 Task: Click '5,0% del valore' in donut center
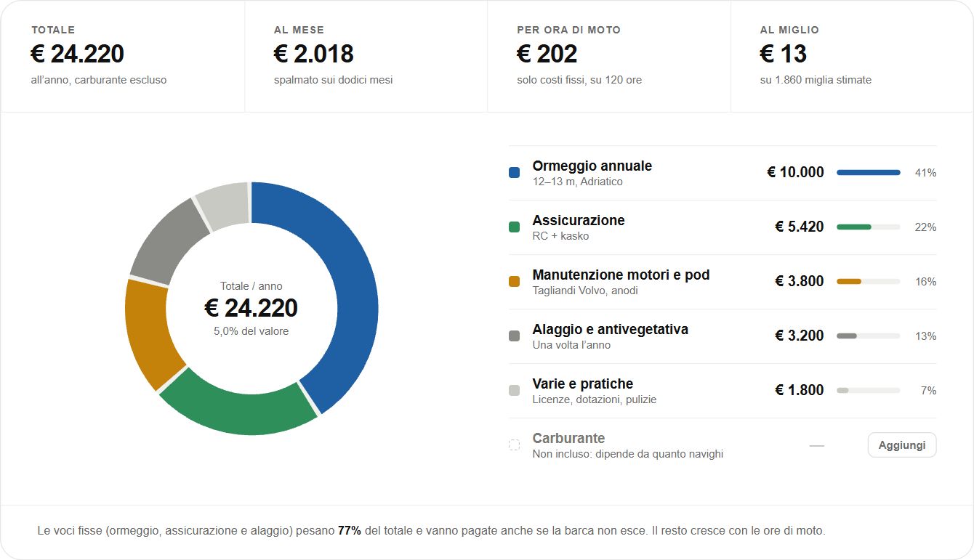coord(251,331)
